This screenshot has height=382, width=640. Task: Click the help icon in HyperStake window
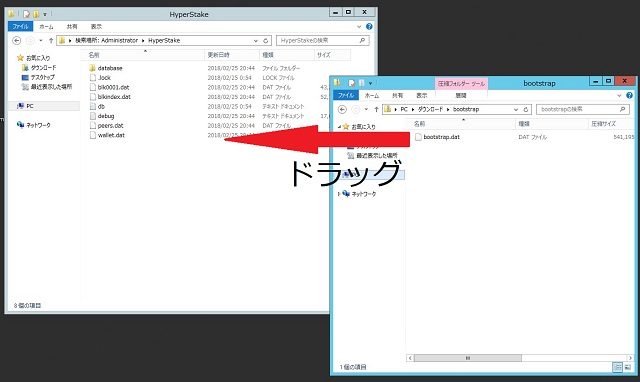(369, 27)
